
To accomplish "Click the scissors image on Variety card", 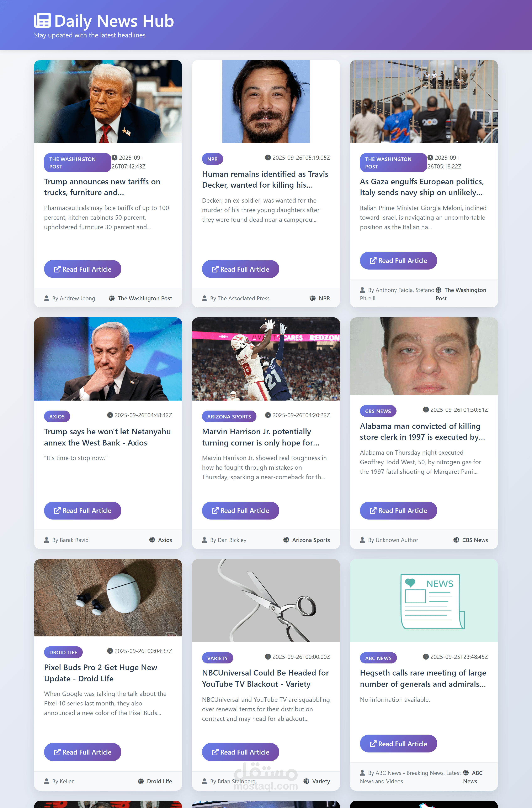I will click(x=266, y=601).
